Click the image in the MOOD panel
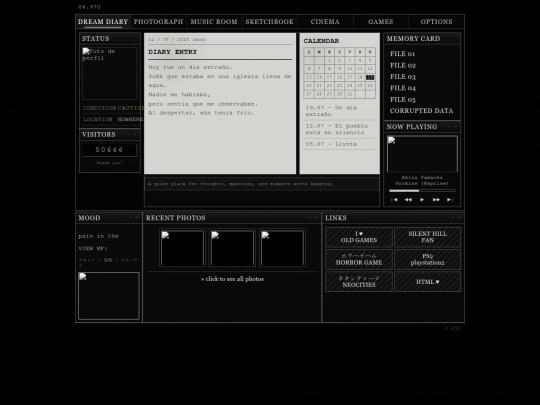The image size is (540, 405). click(x=109, y=296)
